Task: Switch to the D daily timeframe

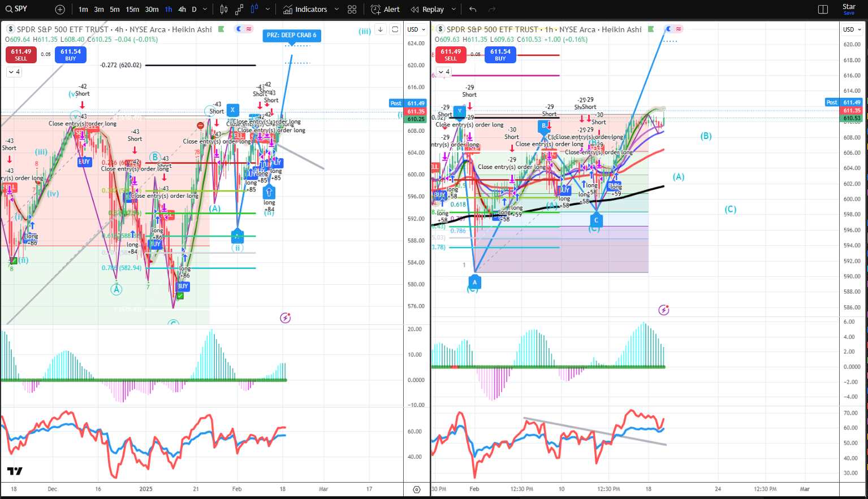Action: [194, 10]
